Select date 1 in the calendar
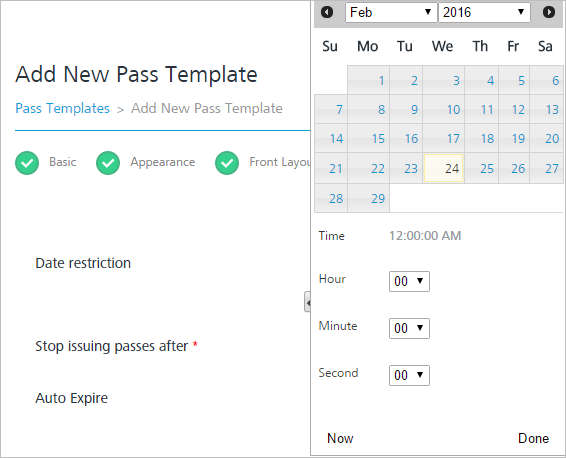The width and height of the screenshot is (566, 458). (x=369, y=80)
